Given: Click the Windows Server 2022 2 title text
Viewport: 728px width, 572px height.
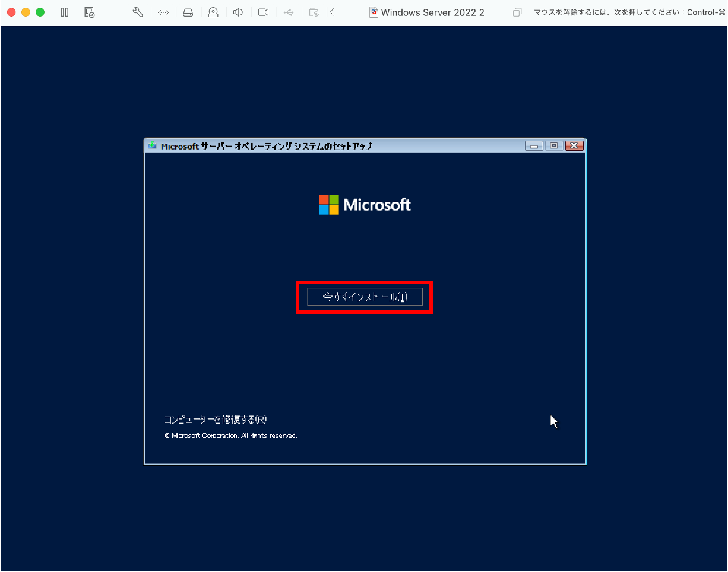Looking at the screenshot, I should tap(433, 12).
